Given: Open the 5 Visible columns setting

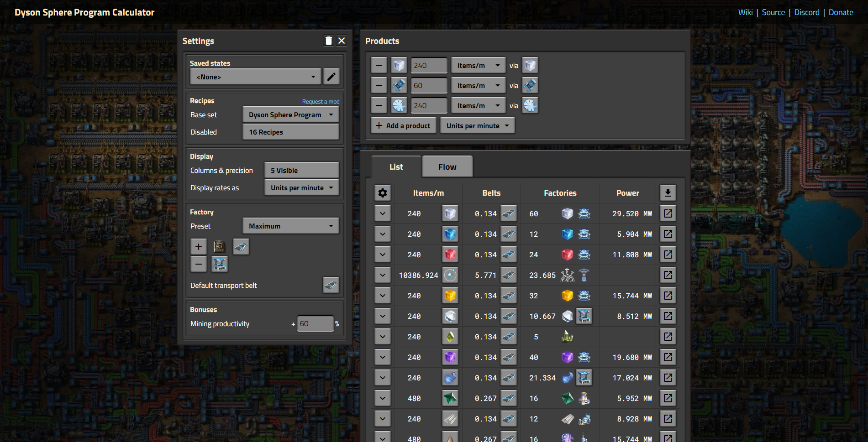Looking at the screenshot, I should 301,170.
